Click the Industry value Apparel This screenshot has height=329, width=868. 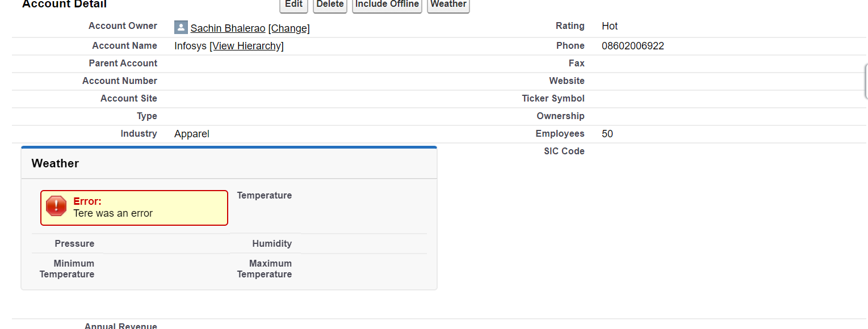(x=192, y=134)
